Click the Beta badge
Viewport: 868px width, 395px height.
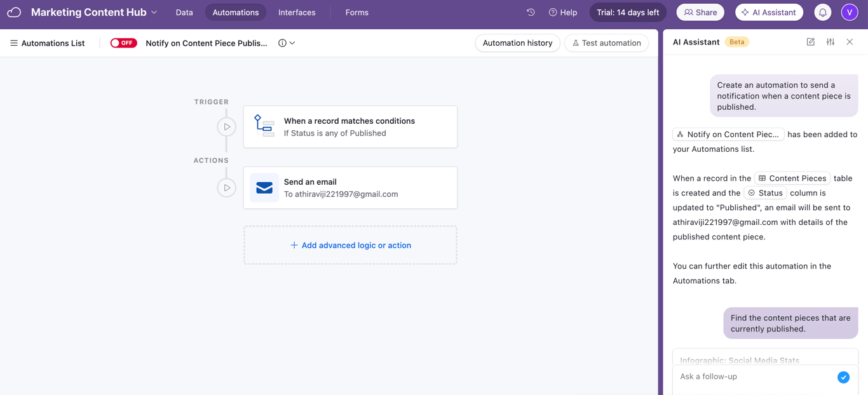[x=737, y=42]
